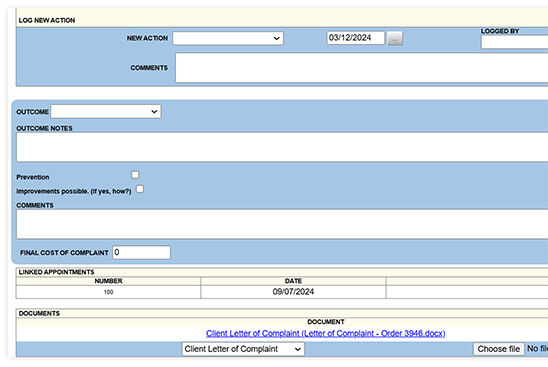Open the document type dropdown Client Letter of Complaint

click(243, 349)
